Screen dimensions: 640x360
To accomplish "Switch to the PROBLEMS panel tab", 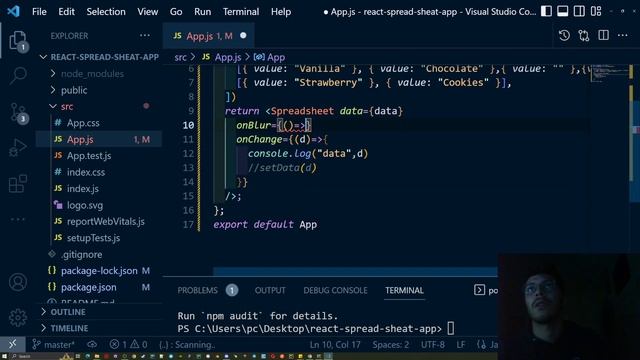I will pyautogui.click(x=198, y=290).
